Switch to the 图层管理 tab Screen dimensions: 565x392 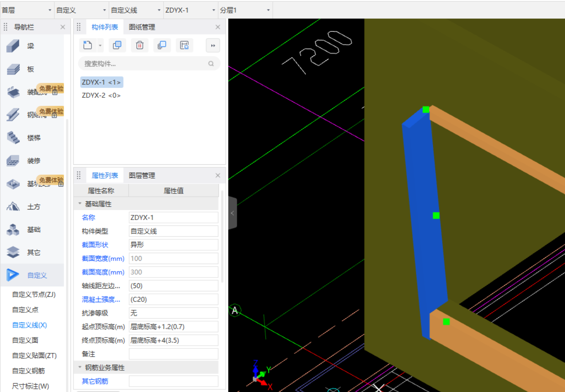click(142, 175)
